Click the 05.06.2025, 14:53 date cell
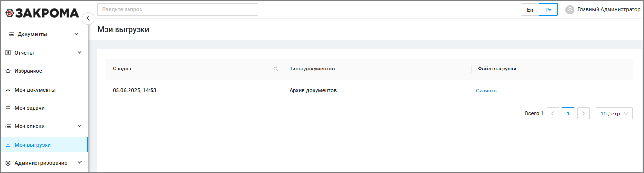 (135, 90)
